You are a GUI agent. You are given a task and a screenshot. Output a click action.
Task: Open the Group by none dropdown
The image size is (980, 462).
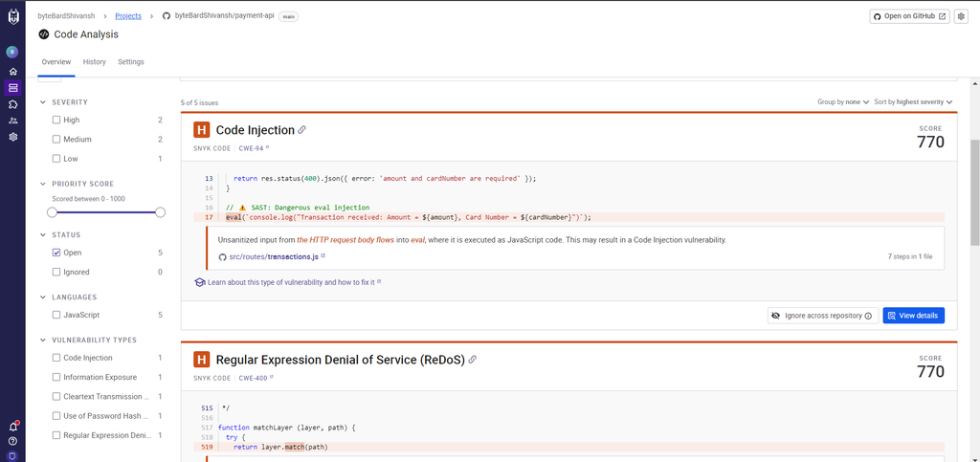tap(843, 101)
